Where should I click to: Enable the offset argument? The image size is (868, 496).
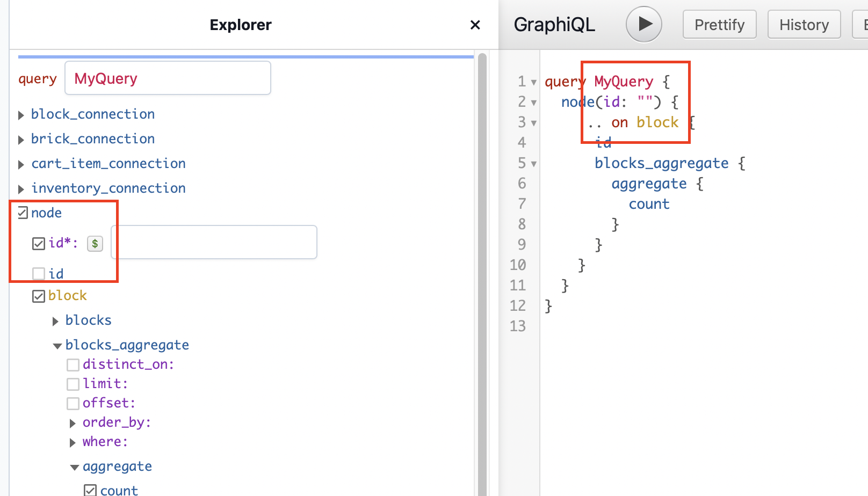73,404
